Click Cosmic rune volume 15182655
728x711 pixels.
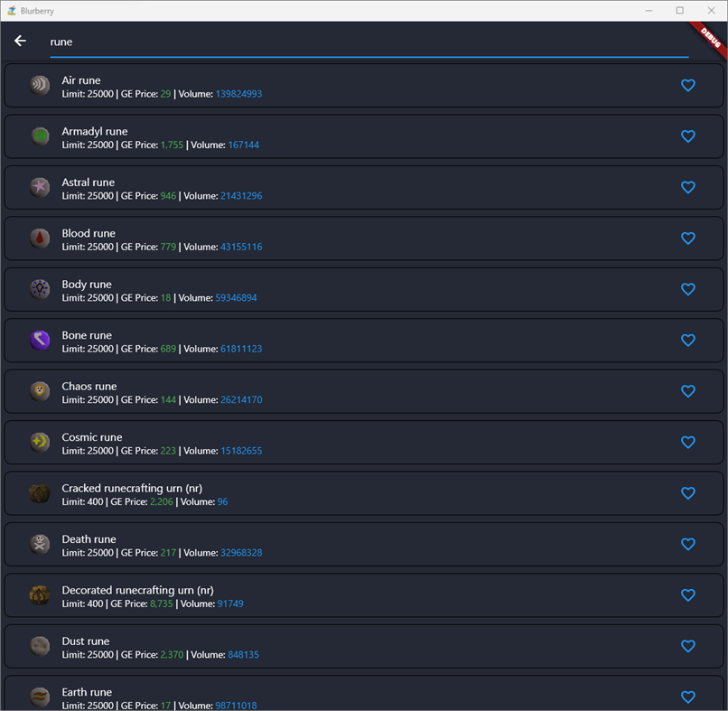pyautogui.click(x=241, y=451)
